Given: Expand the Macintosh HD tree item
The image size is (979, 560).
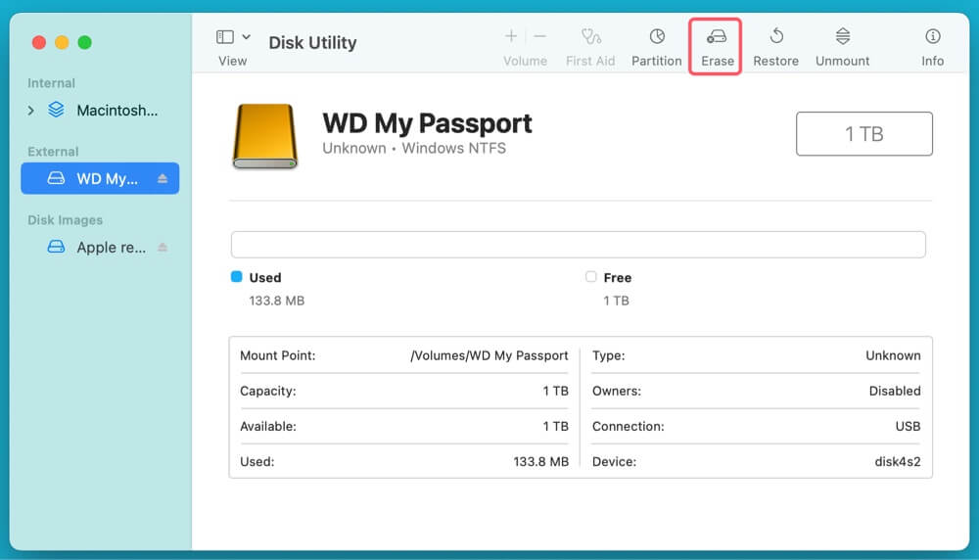Looking at the screenshot, I should [x=31, y=111].
